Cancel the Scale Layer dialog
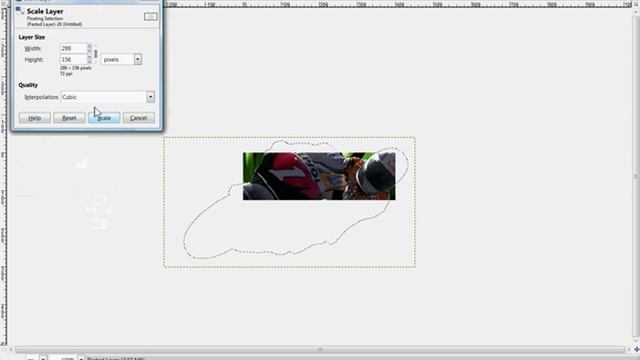Viewport: 640px width, 360px height. [139, 118]
